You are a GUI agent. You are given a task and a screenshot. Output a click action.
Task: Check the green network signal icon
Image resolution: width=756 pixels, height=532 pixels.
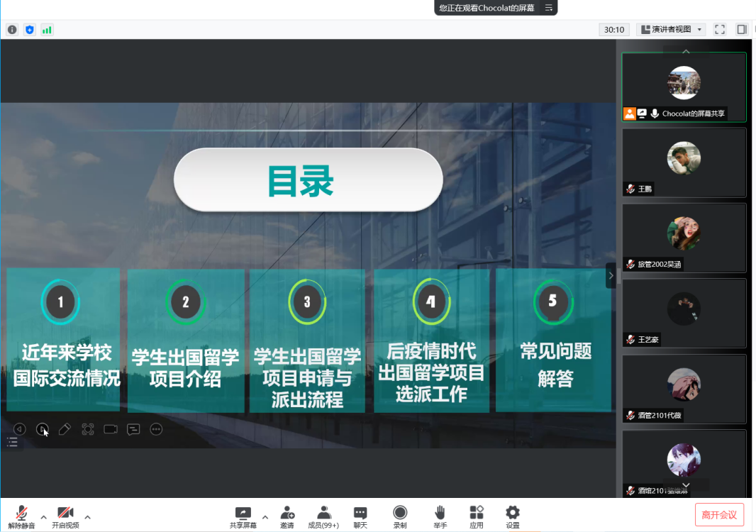[x=47, y=30]
